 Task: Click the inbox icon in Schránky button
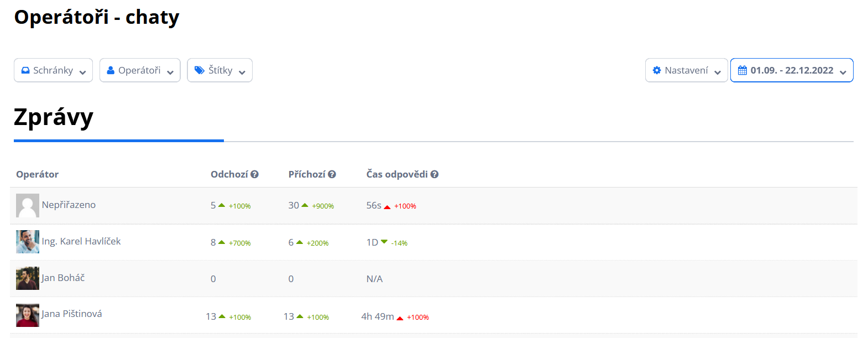[25, 70]
